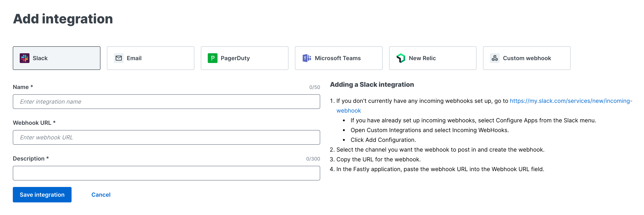Click the New Relic logo icon

tap(401, 58)
